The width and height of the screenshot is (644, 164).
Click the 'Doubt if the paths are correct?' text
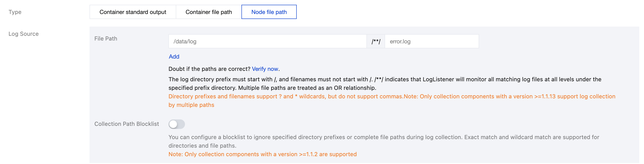click(x=209, y=69)
